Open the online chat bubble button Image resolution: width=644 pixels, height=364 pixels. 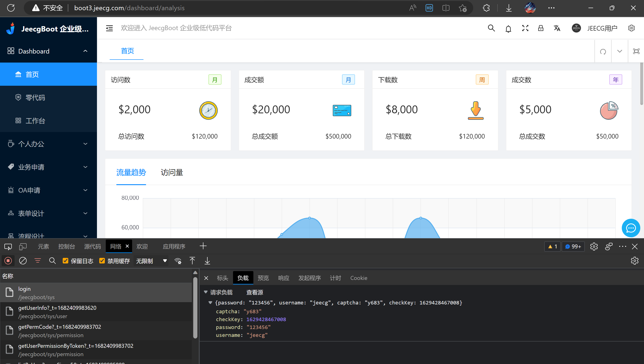pos(631,228)
